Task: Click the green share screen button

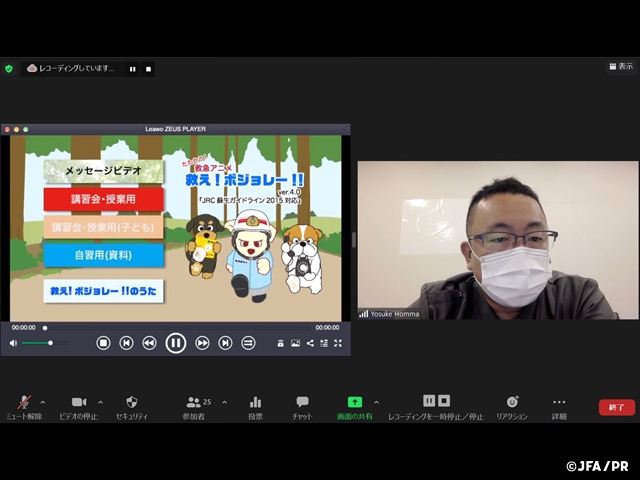Action: [355, 407]
